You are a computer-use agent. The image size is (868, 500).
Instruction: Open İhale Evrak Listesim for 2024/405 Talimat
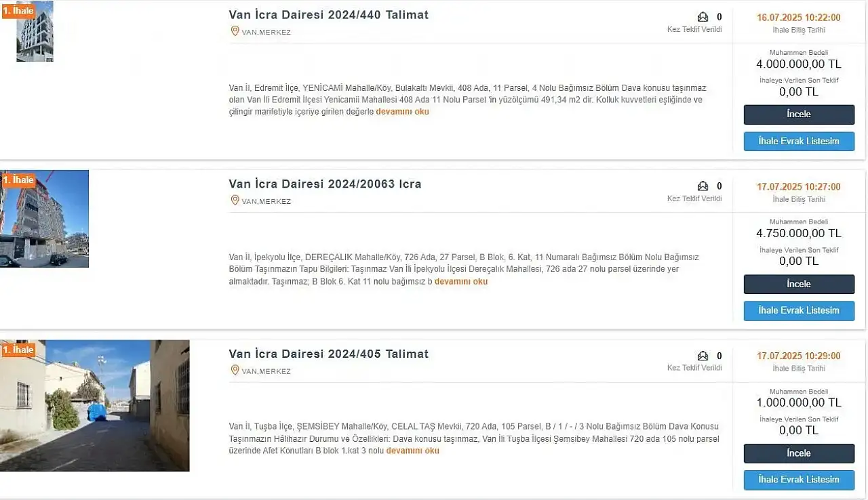click(x=799, y=480)
